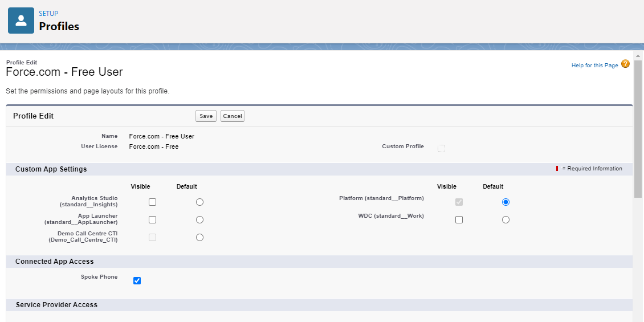Screen dimensions: 644x322
Task: Set App Launcher as default app
Action: (199, 220)
